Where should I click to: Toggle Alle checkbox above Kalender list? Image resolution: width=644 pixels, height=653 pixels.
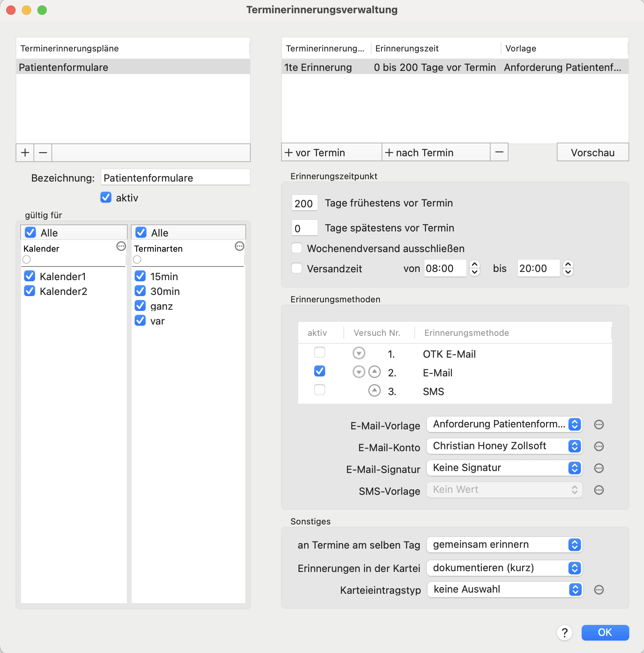click(x=30, y=233)
